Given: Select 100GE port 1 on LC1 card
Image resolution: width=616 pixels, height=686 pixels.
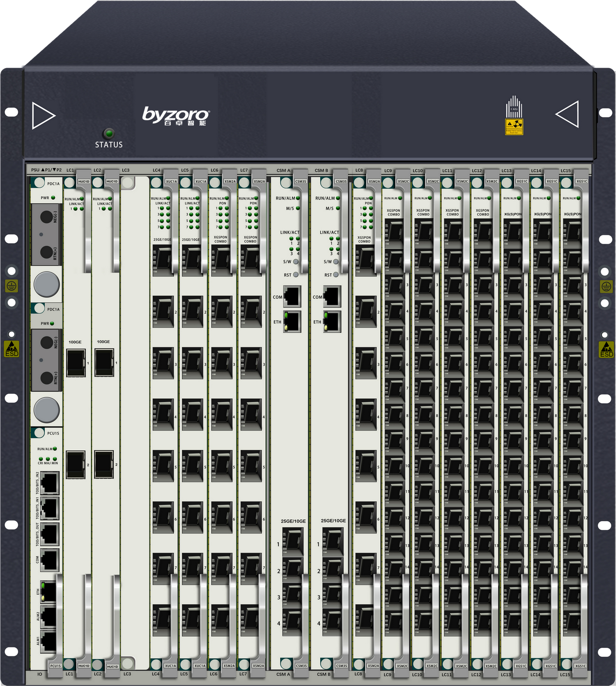Looking at the screenshot, I should (76, 363).
